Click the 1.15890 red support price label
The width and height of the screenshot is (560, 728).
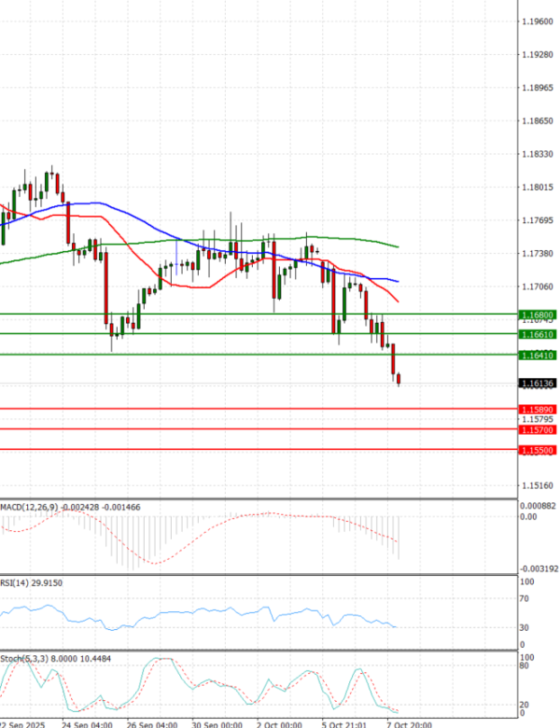(538, 409)
